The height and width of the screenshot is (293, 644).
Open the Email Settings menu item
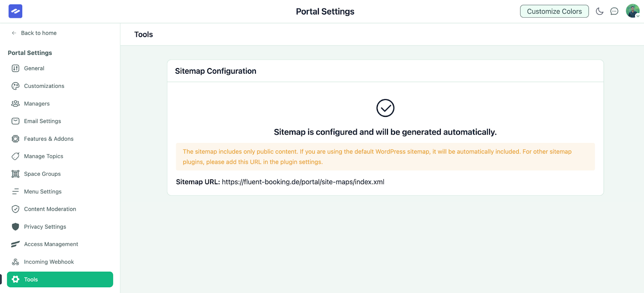click(42, 121)
